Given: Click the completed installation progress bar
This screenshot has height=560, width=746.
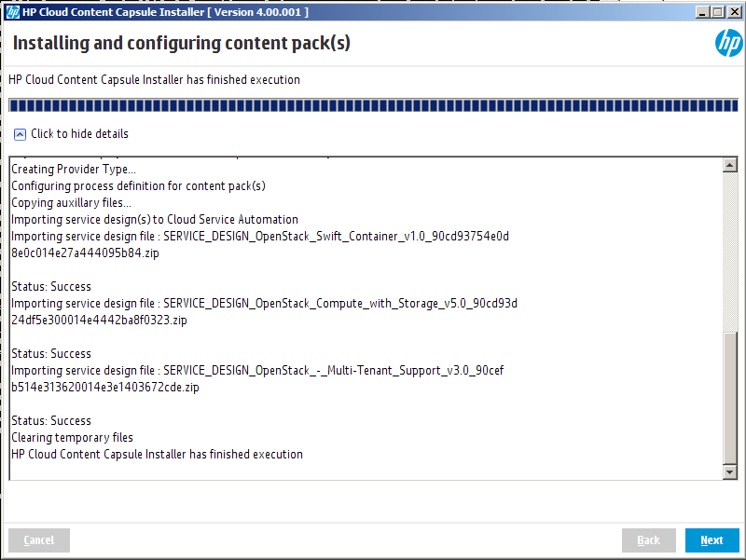Looking at the screenshot, I should (373, 106).
